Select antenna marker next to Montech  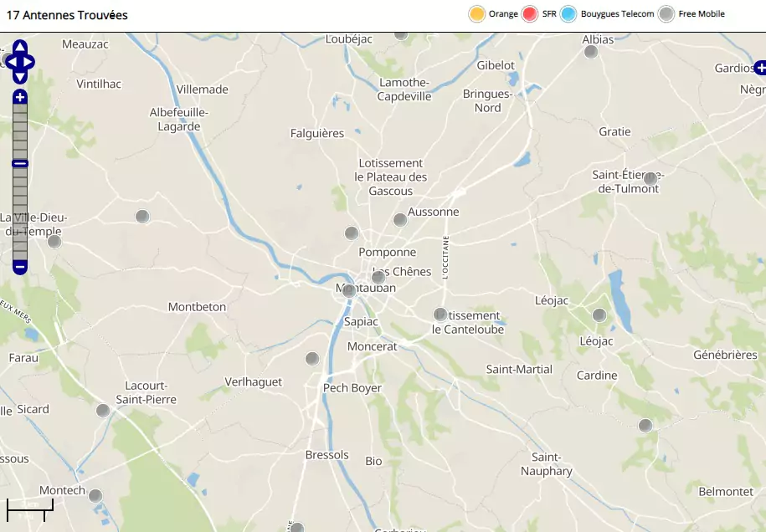(x=95, y=496)
